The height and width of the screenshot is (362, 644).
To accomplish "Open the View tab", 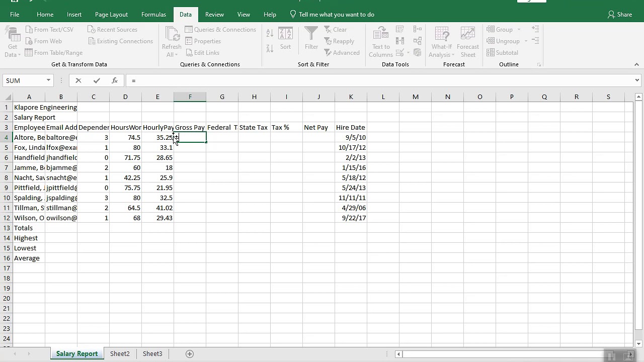I will (244, 15).
